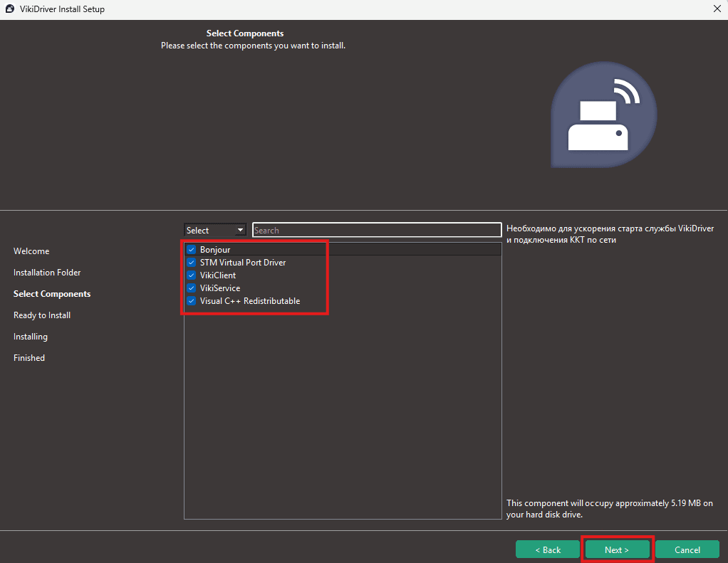Viewport: 728px width, 563px height.
Task: Select the Finished step
Action: tap(28, 357)
